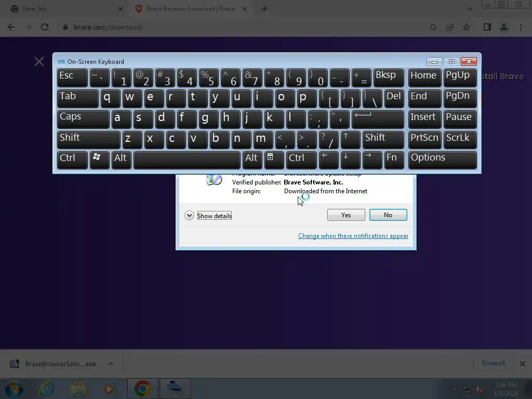Screen dimensions: 532x399
Task: Click the Del key
Action: (x=394, y=98)
